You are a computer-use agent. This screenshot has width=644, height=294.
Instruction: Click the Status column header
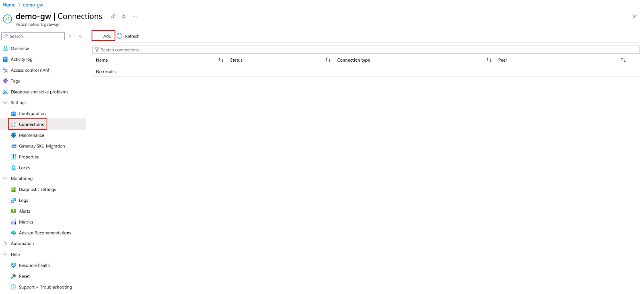[236, 60]
